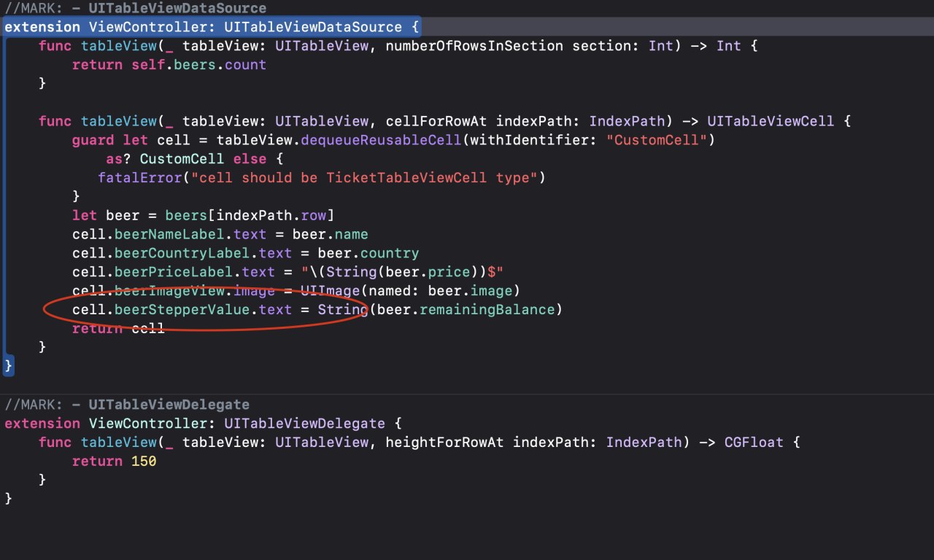Click the MARK UITableViewDataSource comment
Viewport: 934px width, 560px height.
pos(135,8)
